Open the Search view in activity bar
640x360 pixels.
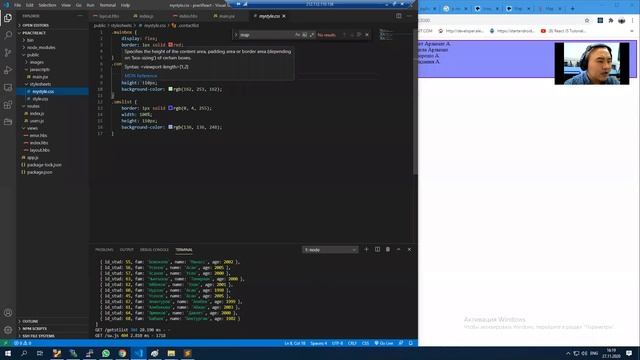coord(8,35)
